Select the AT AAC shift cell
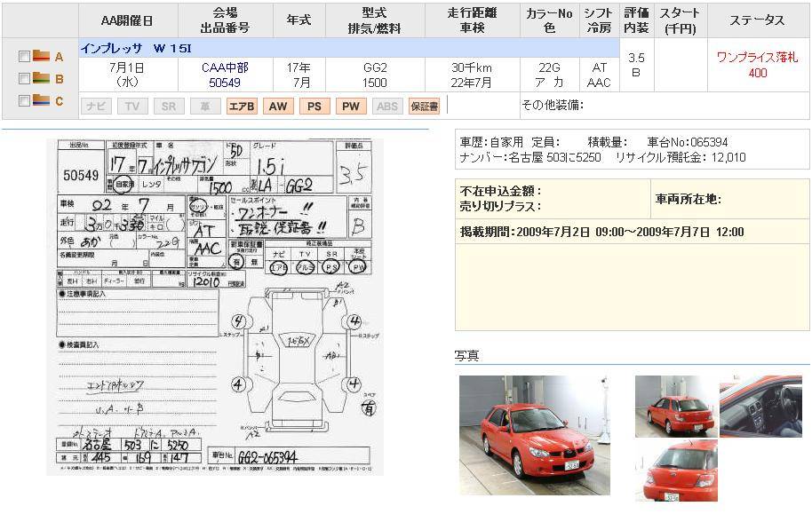Image resolution: width=812 pixels, height=514 pixels. 599,75
